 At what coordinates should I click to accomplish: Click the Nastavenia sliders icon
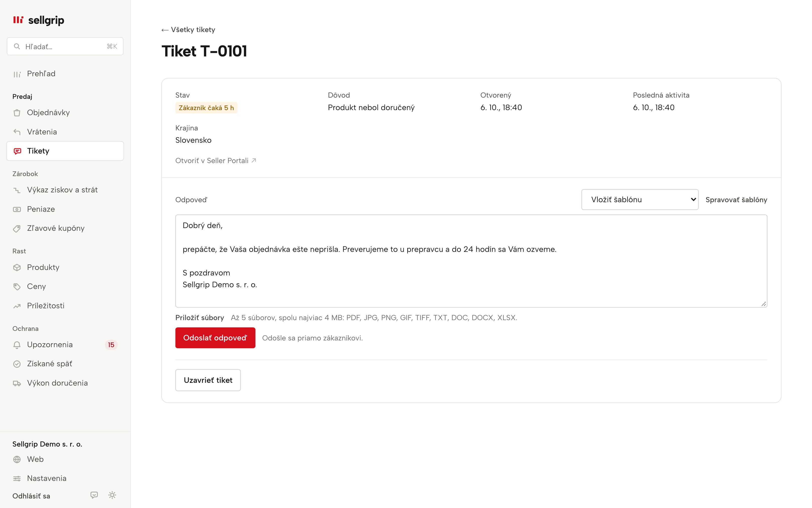pos(17,478)
